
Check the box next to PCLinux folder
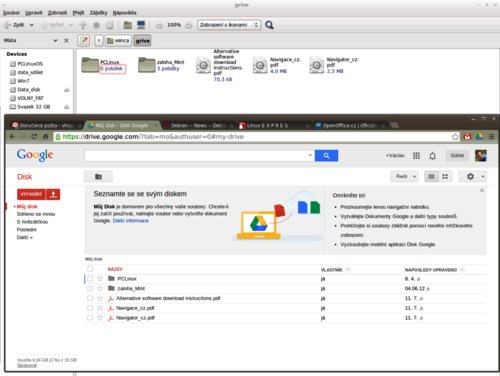tap(90, 279)
